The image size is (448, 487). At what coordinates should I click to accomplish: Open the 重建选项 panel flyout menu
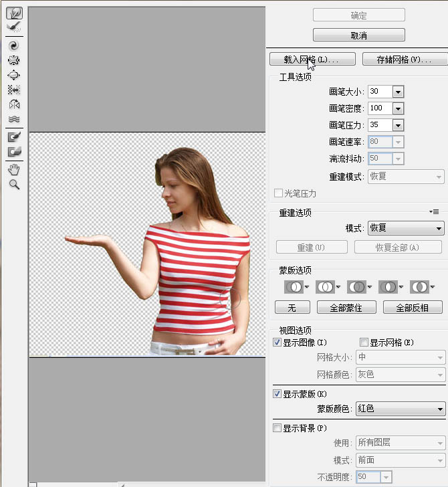click(434, 212)
